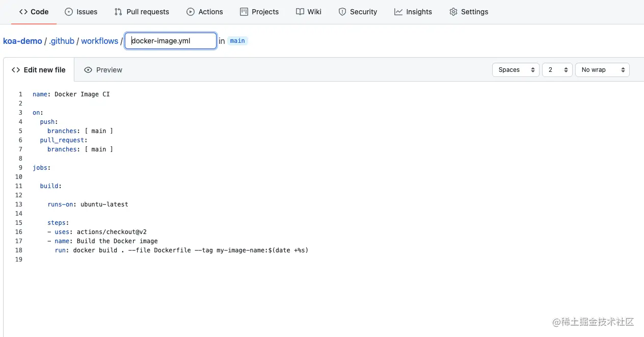
Task: Select the Edit new file tab
Action: pyautogui.click(x=38, y=69)
